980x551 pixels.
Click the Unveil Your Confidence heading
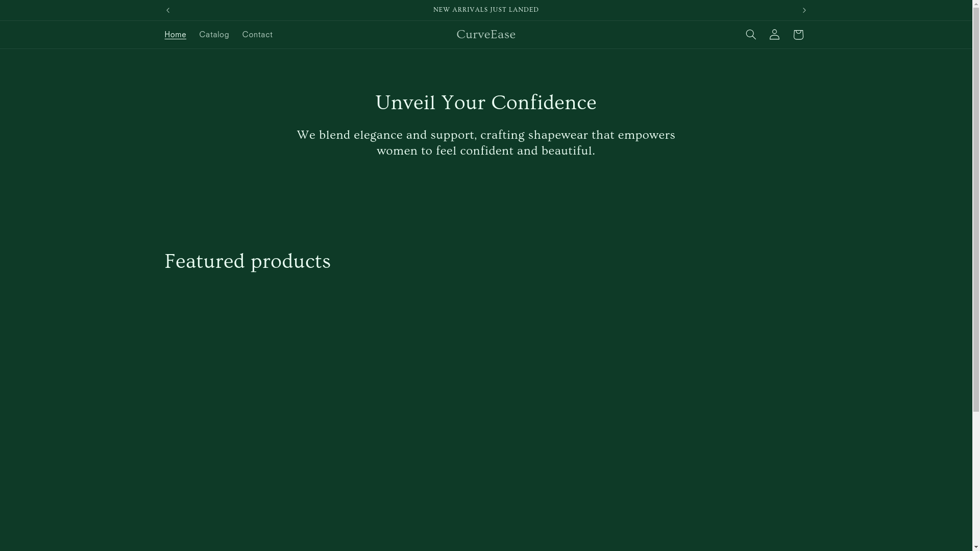(x=486, y=103)
